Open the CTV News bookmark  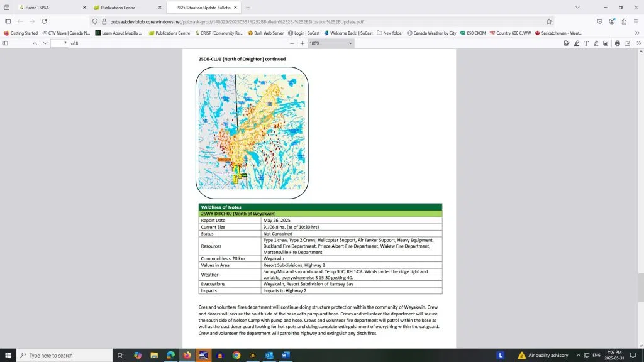[x=65, y=33]
